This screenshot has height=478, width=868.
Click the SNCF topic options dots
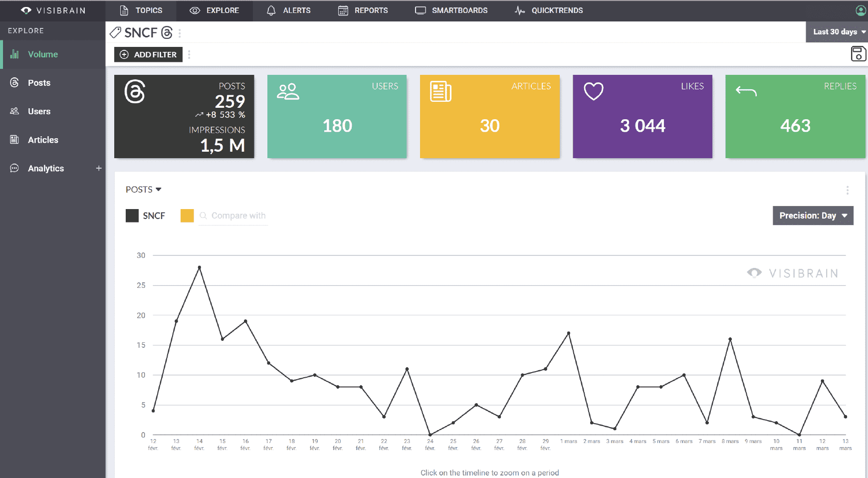click(x=180, y=33)
